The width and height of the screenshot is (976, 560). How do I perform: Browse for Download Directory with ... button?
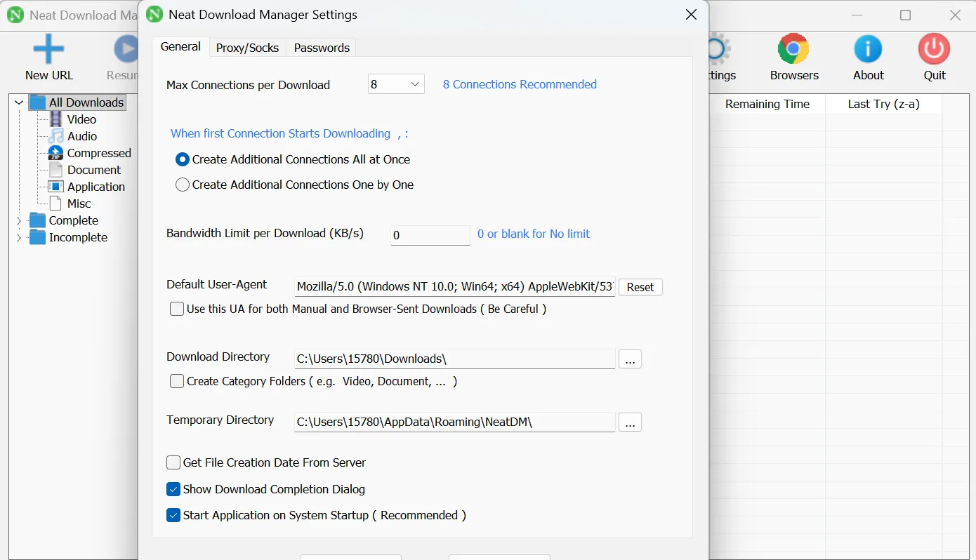point(630,359)
